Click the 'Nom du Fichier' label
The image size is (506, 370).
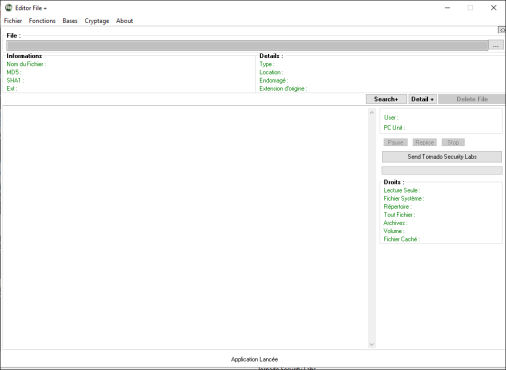[26, 64]
